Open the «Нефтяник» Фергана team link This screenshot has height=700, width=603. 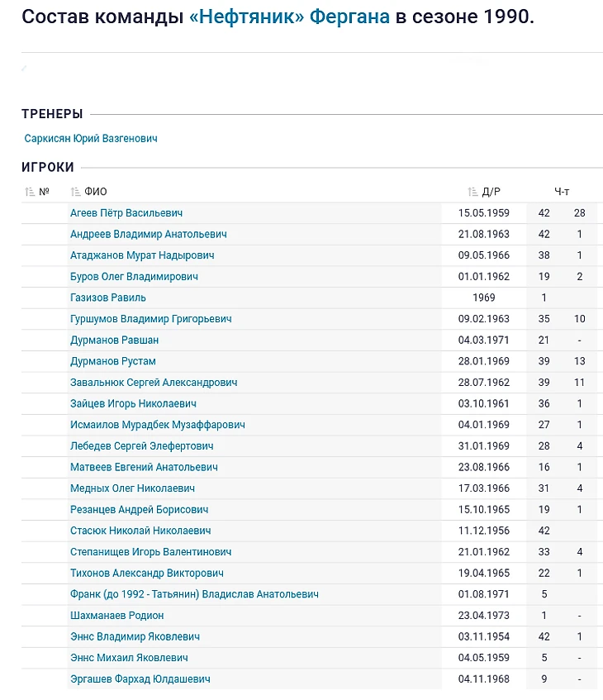click(289, 17)
